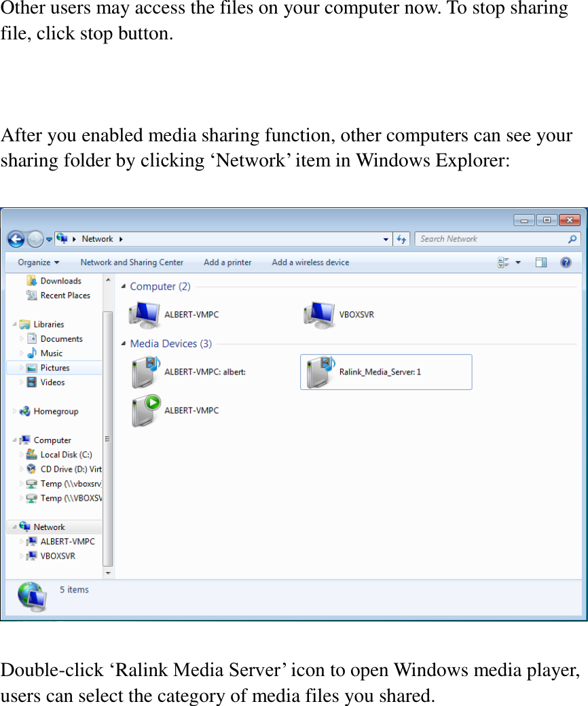Click the navigation pane scrollbar thumb
The height and width of the screenshot is (706, 588).
[108, 438]
